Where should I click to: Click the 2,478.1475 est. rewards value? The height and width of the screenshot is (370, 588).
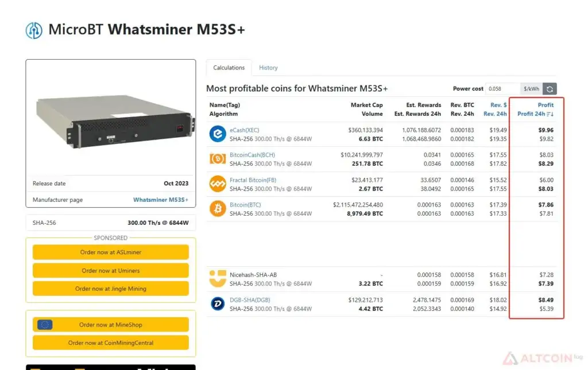(427, 299)
